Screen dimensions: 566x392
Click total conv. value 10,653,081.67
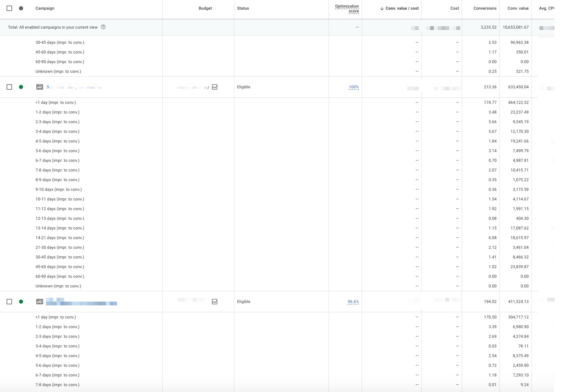pyautogui.click(x=516, y=27)
